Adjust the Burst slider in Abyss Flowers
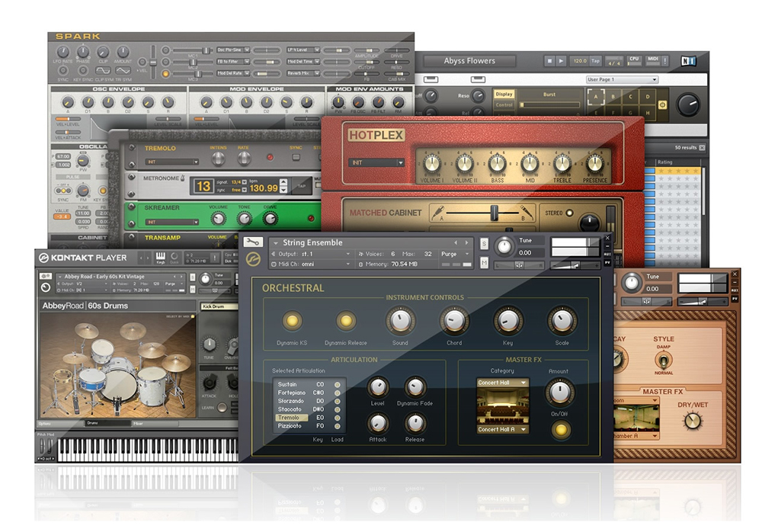Viewport: 762px width, 532px height. [x=549, y=104]
